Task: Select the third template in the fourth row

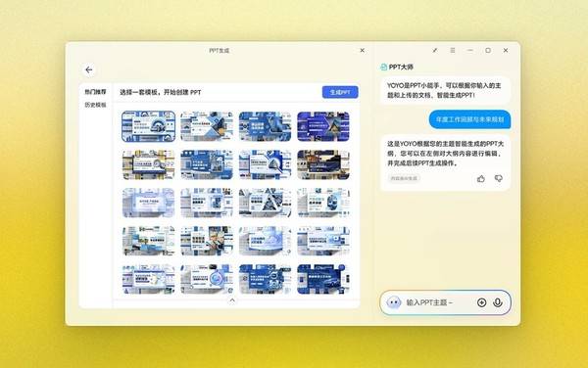Action: [265, 241]
